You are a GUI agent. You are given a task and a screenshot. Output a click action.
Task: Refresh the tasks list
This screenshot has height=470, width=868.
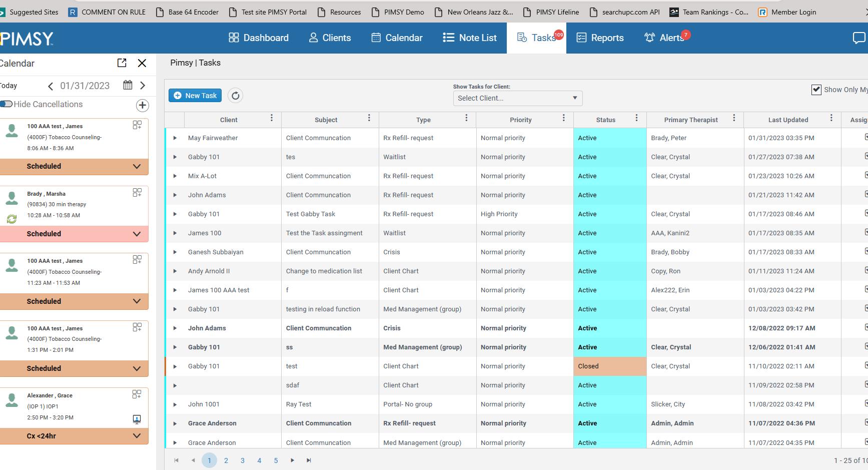coord(235,95)
